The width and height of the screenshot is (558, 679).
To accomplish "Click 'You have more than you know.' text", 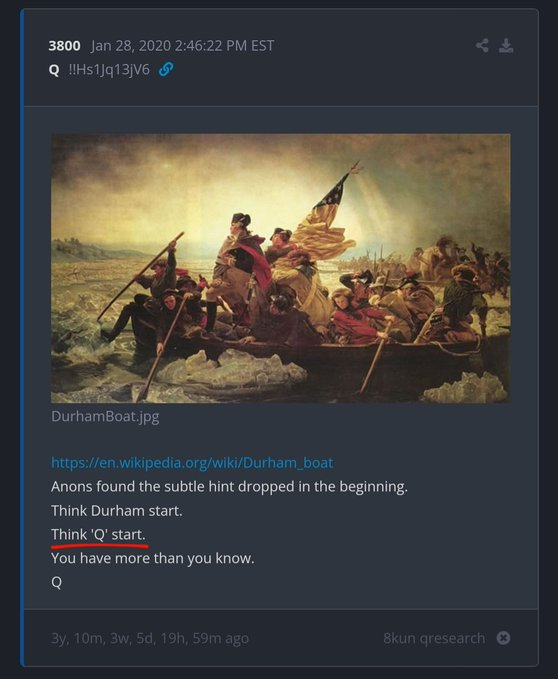I will coord(152,558).
